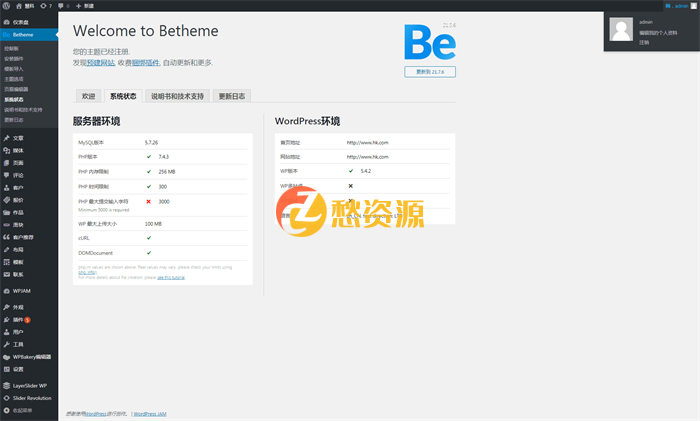Image resolution: width=700 pixels, height=421 pixels.
Task: Switch to the 说明书和技术支持 tab
Action: (x=177, y=96)
